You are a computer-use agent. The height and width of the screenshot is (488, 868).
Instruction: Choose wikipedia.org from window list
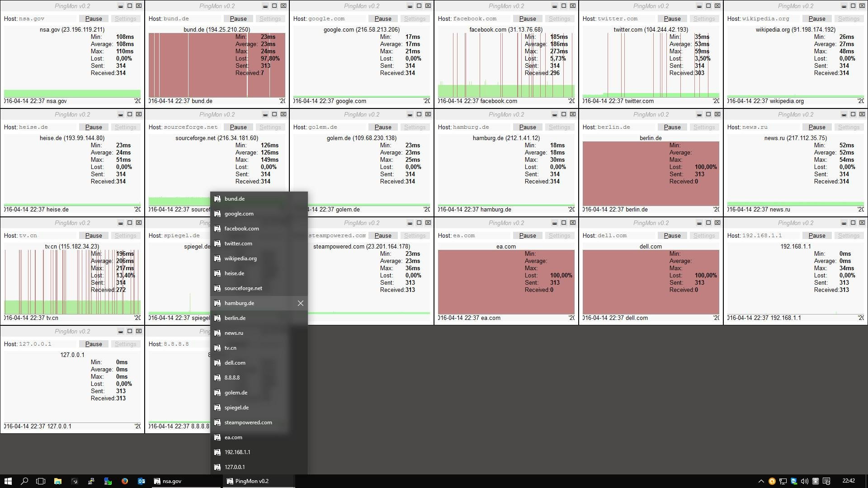[x=259, y=258]
